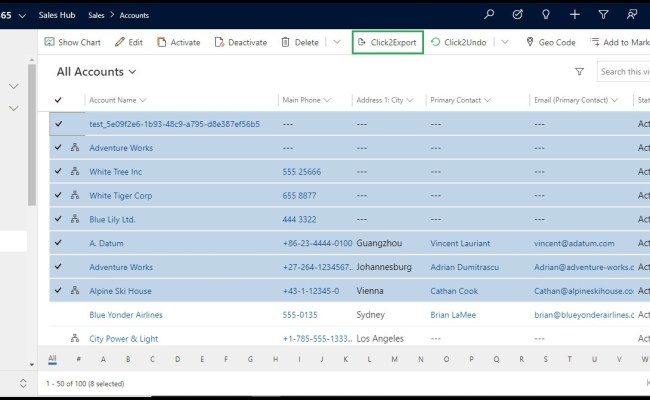The width and height of the screenshot is (650, 400).
Task: Click the Delete trash command
Action: (300, 42)
